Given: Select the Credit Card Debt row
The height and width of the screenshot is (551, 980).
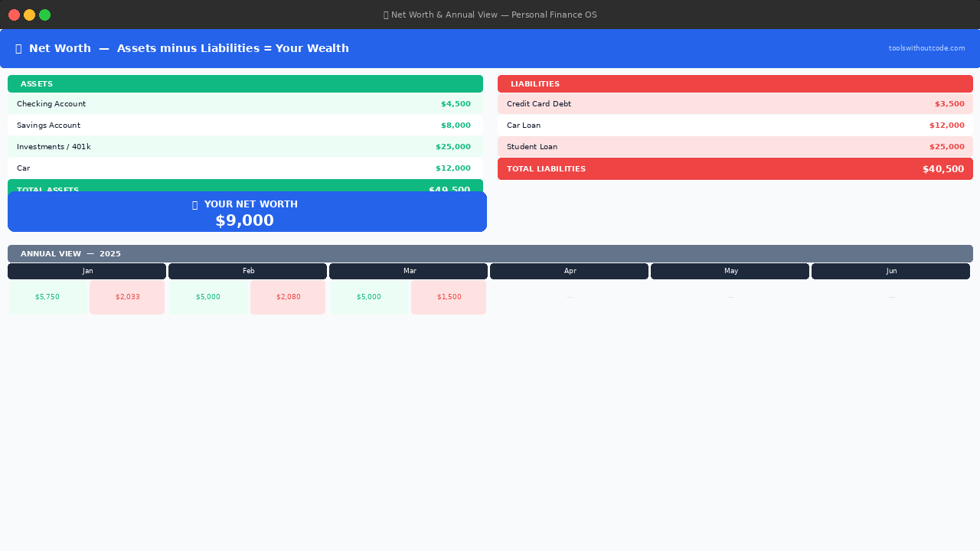Looking at the screenshot, I should [x=735, y=104].
